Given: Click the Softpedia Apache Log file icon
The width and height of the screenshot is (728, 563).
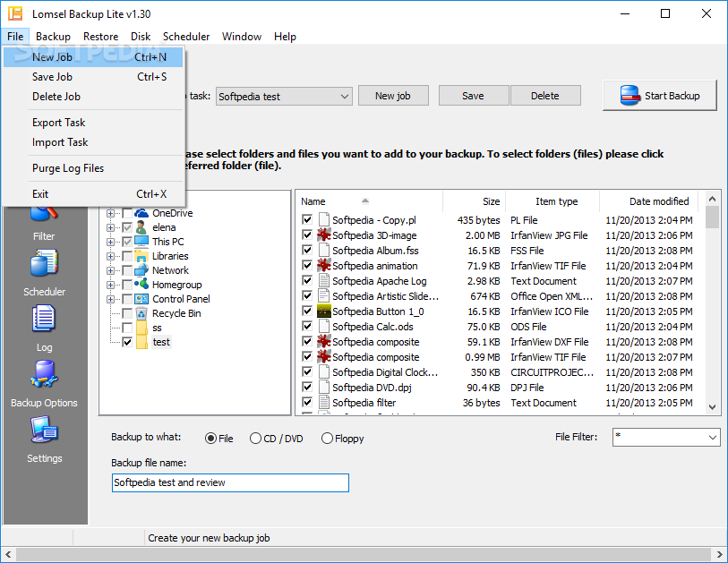Looking at the screenshot, I should pyautogui.click(x=323, y=281).
